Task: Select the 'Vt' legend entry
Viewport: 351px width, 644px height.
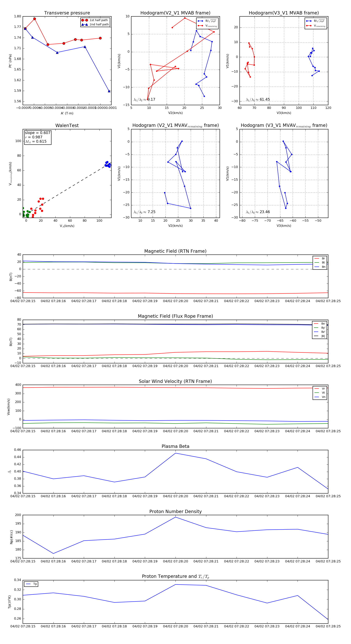Action: point(320,393)
